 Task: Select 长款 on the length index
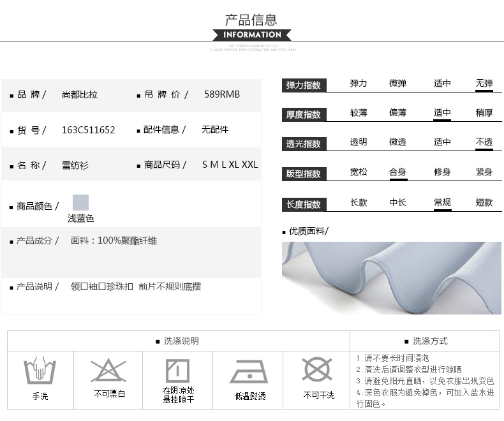click(359, 202)
